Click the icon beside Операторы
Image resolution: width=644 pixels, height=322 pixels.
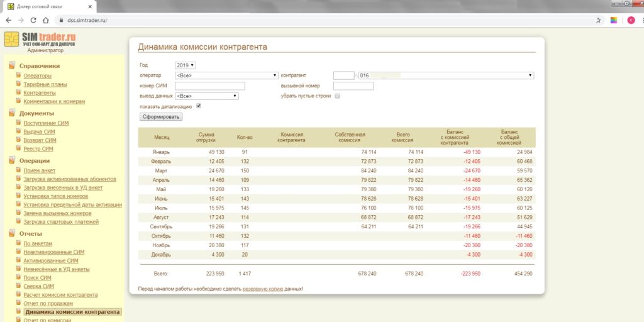click(18, 75)
